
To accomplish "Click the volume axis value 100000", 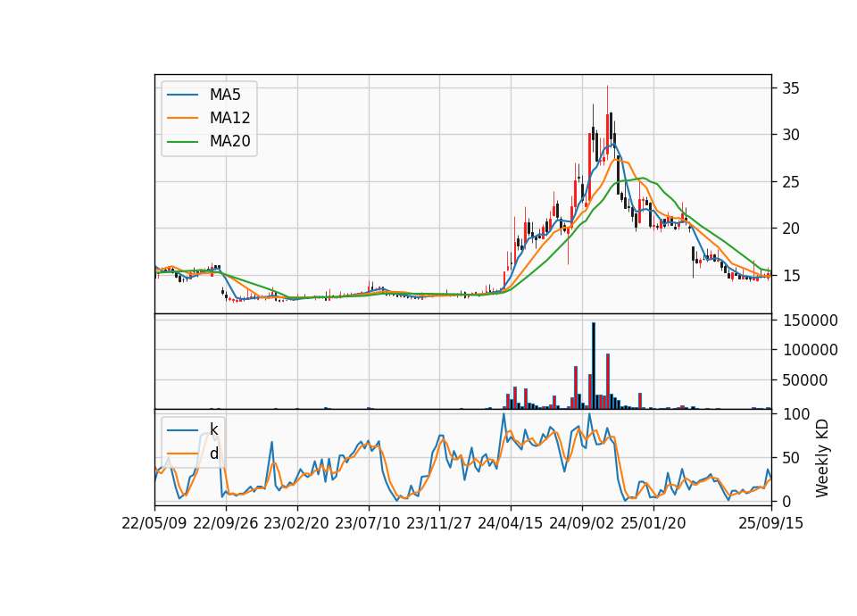I will (x=810, y=350).
